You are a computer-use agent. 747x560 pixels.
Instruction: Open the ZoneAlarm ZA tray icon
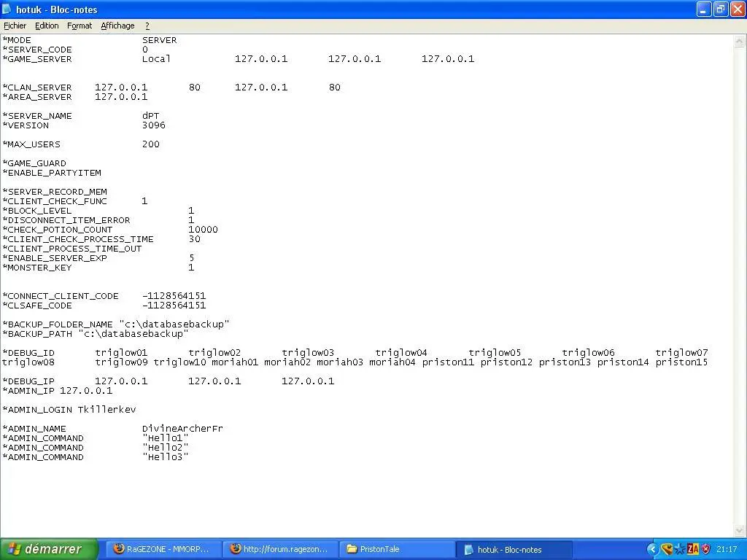693,549
